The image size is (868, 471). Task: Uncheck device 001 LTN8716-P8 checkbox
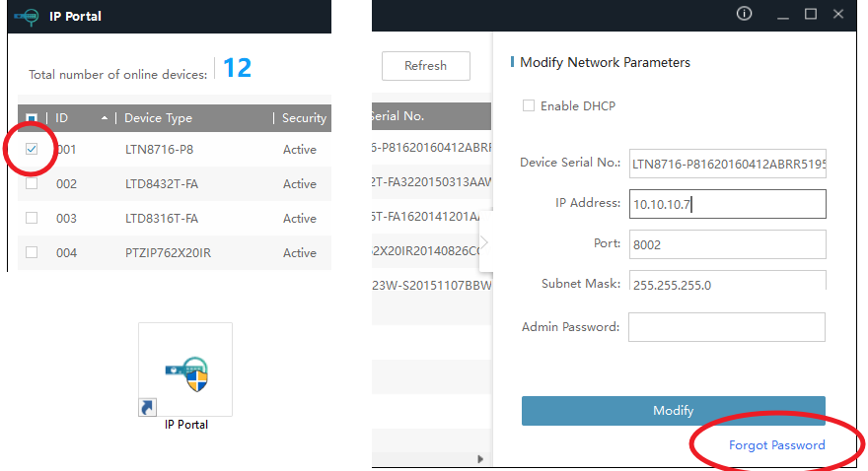32,149
